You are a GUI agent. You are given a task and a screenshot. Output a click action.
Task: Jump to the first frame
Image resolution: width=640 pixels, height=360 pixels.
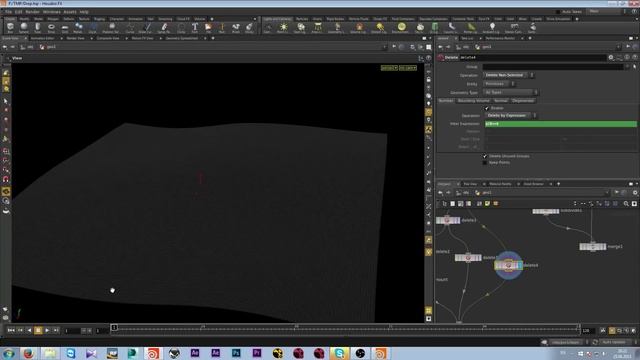[11, 330]
